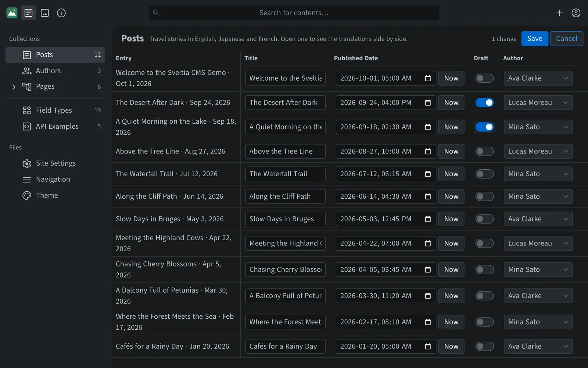Set Along the Cliff Path date to Now
Viewport: 588px width, 368px height.
[x=451, y=197]
